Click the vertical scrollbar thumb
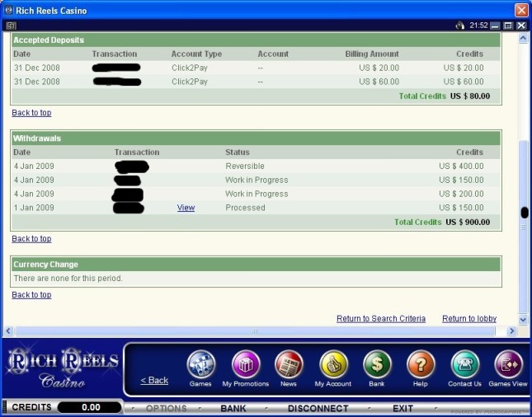The image size is (532, 417). click(x=523, y=227)
